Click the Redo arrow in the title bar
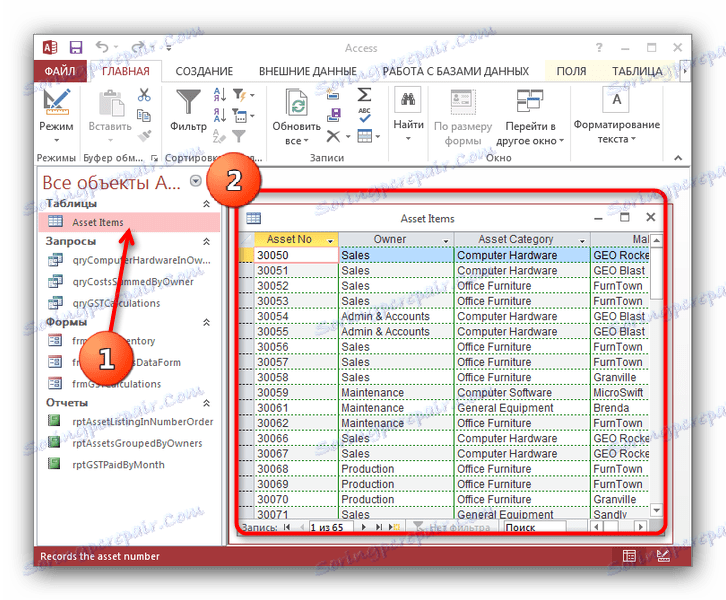This screenshot has width=726, height=600. point(138,47)
